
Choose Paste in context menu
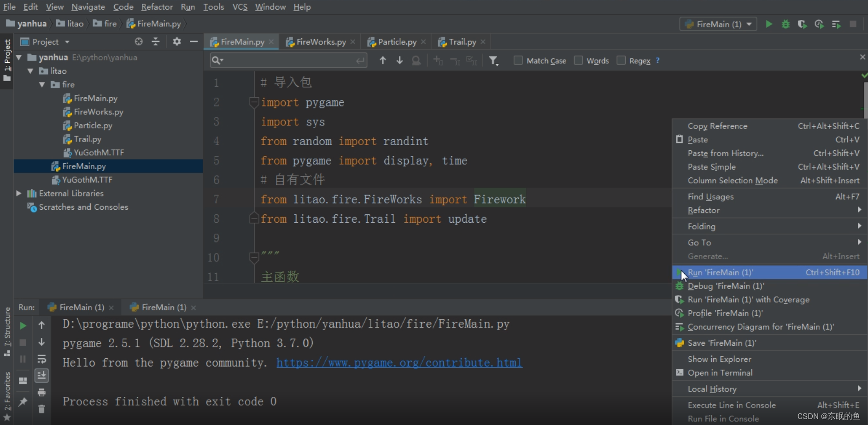pyautogui.click(x=769, y=140)
